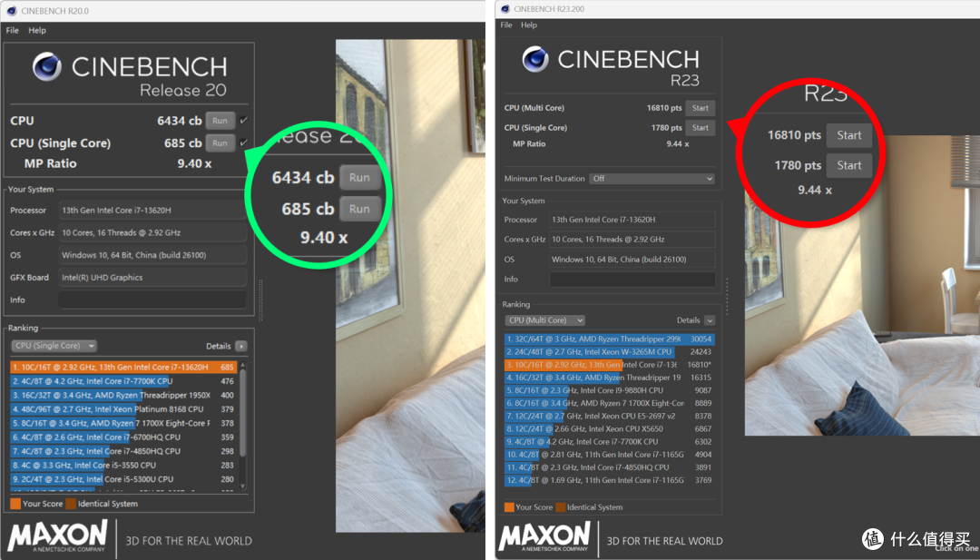This screenshot has height=560, width=980.
Task: Open File menu in Cinebench R20 window
Action: tap(13, 30)
